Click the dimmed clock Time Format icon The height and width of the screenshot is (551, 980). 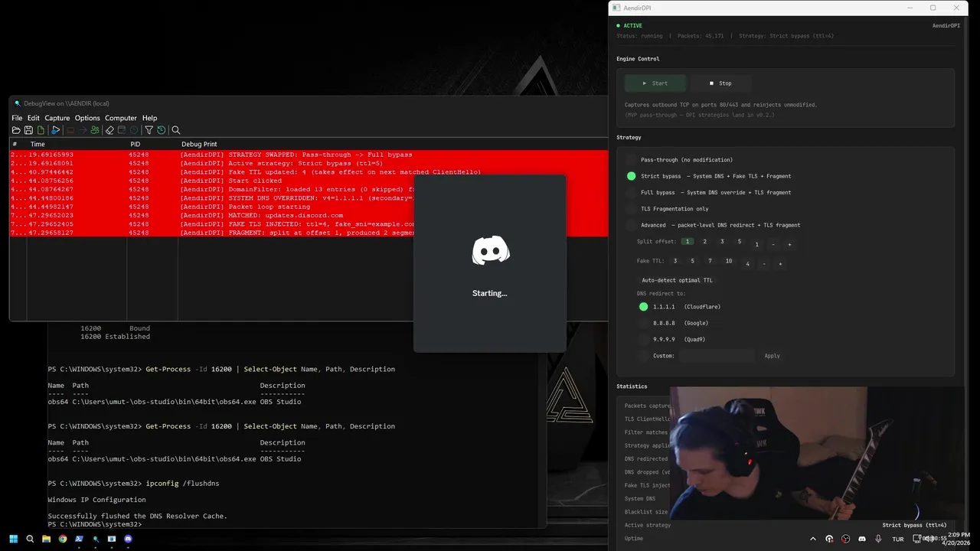[134, 130]
